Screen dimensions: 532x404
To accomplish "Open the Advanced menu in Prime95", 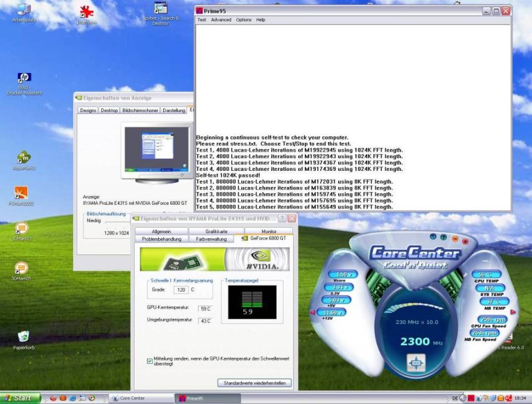I will pos(221,19).
